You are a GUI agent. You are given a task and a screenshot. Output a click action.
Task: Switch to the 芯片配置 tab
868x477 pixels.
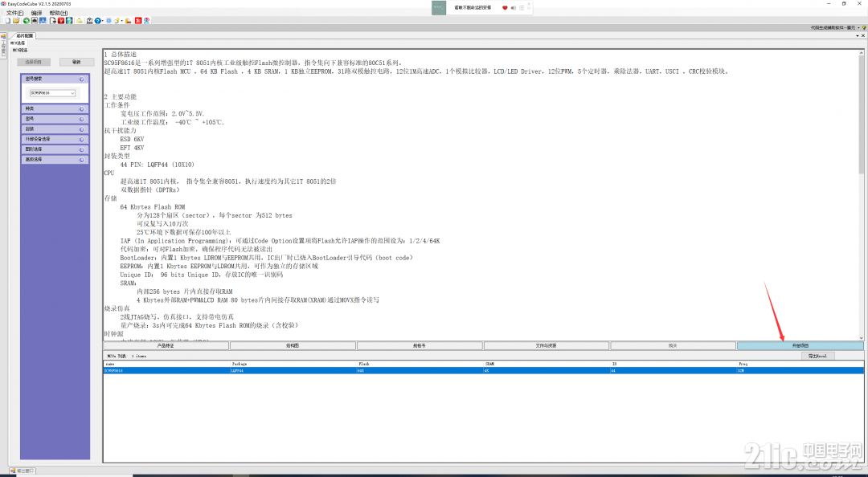click(23, 36)
